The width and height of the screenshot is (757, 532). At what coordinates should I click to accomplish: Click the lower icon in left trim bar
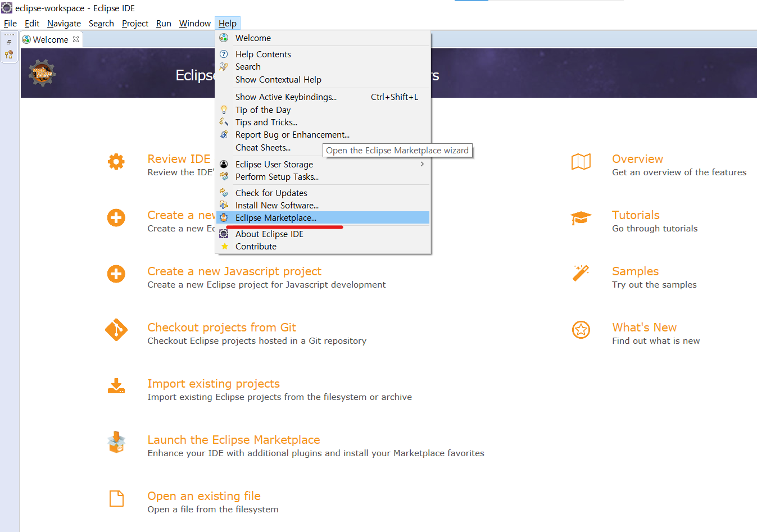pos(9,54)
